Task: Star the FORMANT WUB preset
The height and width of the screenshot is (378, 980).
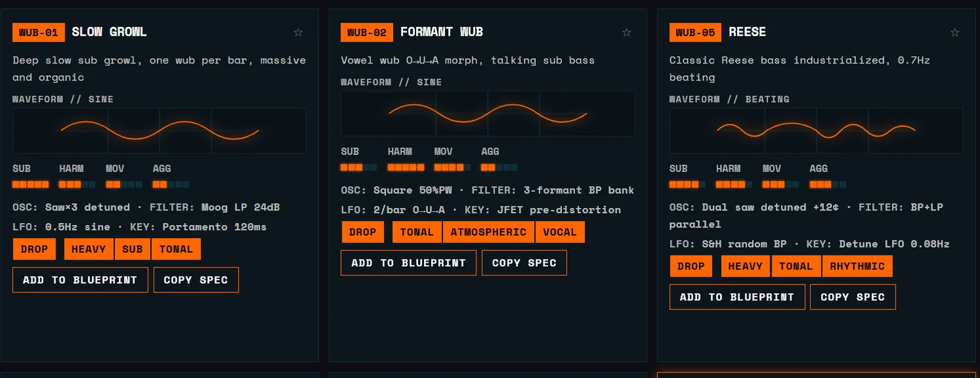Action: tap(627, 32)
